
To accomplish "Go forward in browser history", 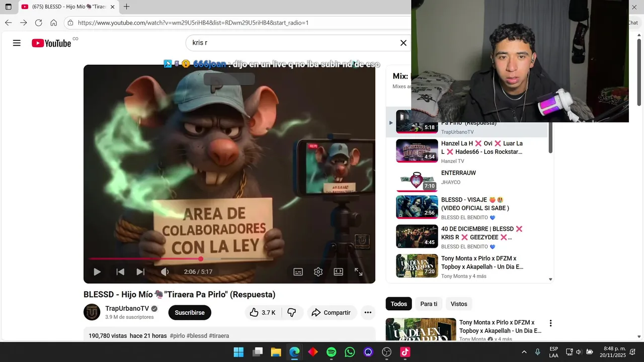I will (24, 23).
